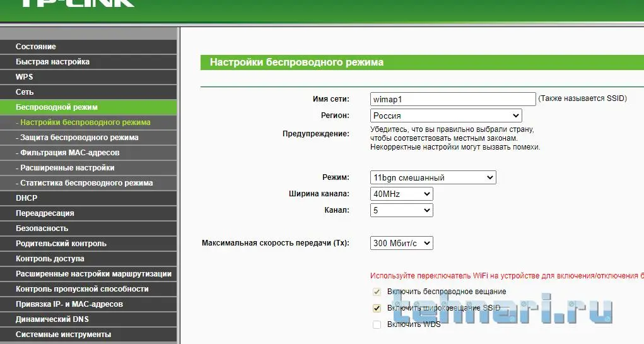The image size is (644, 344).
Task: Click the text Также называется SSID
Action: [582, 98]
